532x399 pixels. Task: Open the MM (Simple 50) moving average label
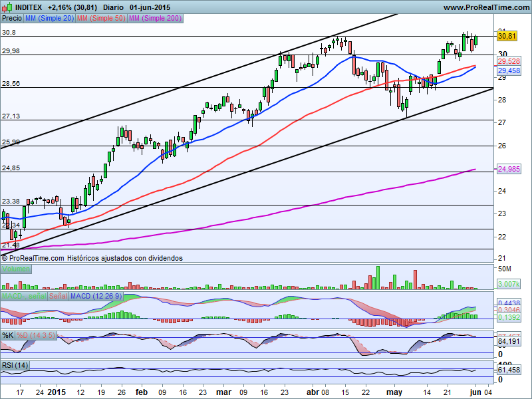click(101, 19)
